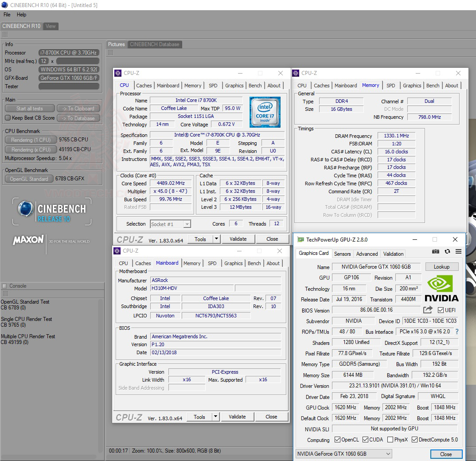Click the bus interface question mark icon
The height and width of the screenshot is (461, 476).
pos(457,332)
